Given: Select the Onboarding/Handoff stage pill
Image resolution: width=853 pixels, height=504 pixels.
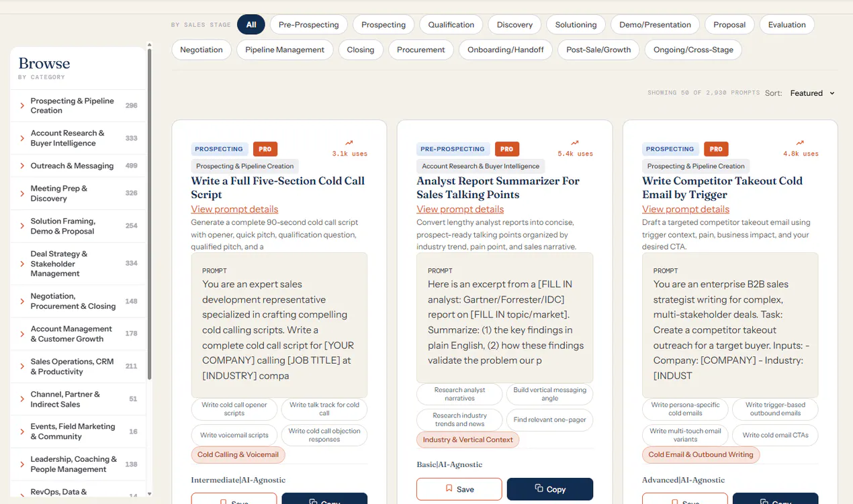Looking at the screenshot, I should pyautogui.click(x=506, y=50).
